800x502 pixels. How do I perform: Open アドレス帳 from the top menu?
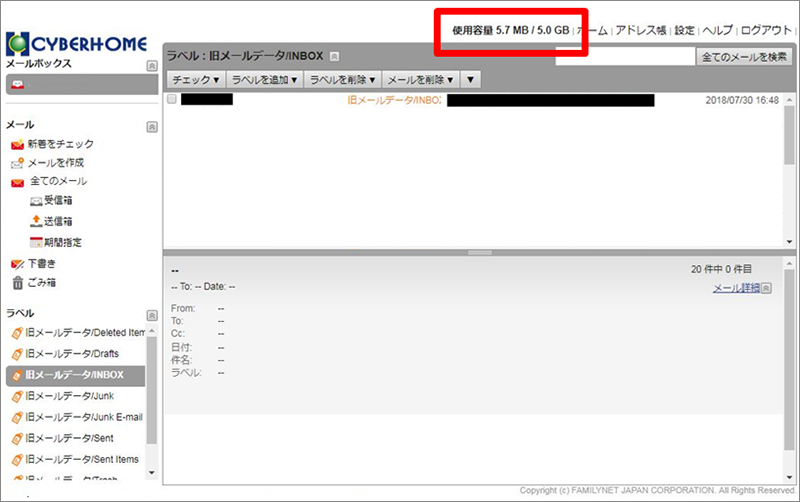pos(641,31)
